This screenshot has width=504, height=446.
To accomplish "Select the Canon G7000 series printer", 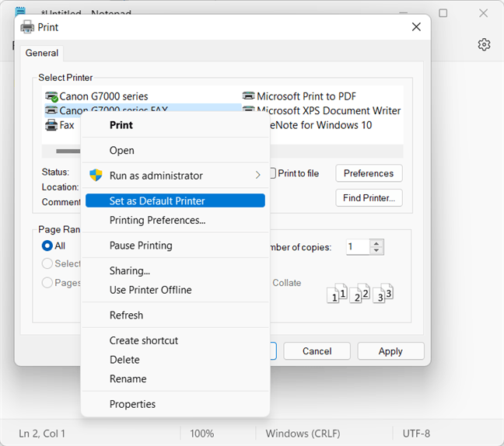I will pyautogui.click(x=96, y=96).
